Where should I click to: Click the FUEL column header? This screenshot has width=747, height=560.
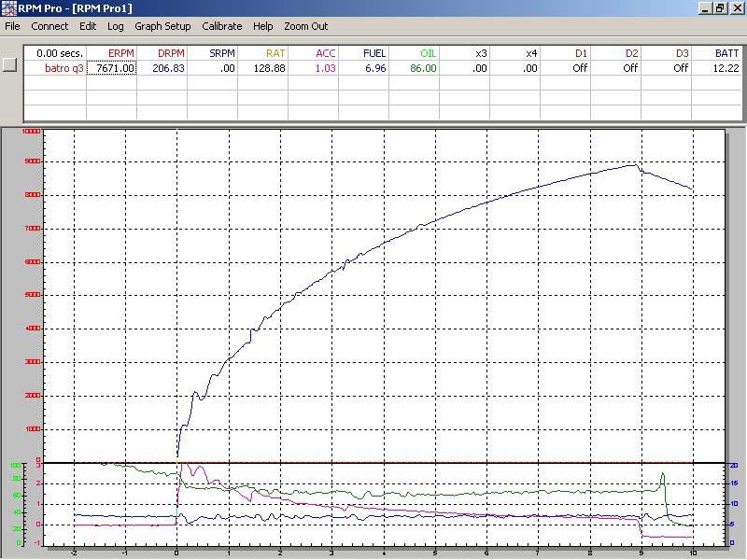tap(364, 53)
